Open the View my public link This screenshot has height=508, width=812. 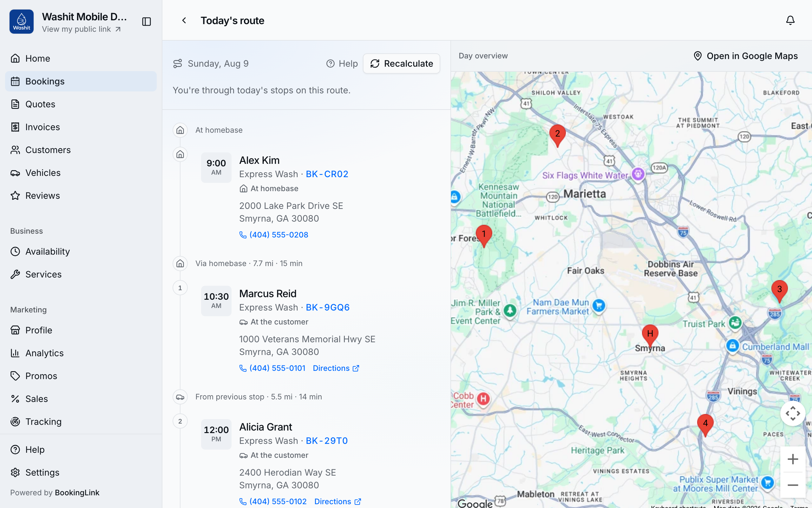pyautogui.click(x=81, y=29)
